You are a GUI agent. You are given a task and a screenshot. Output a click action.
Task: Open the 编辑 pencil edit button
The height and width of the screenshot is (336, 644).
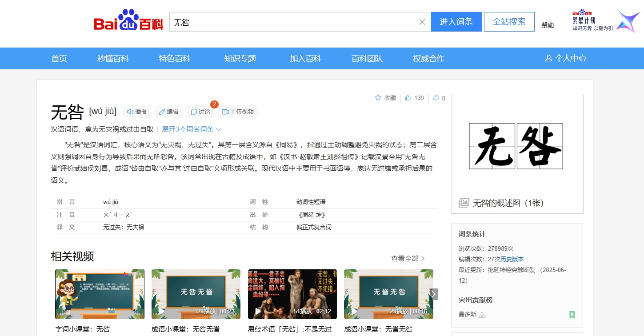point(168,112)
